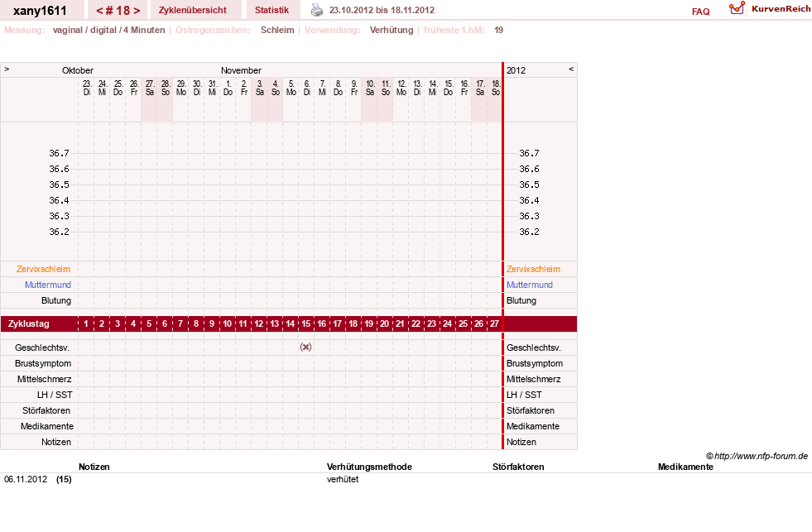The image size is (812, 532).
Task: Click the note date 06.11.2012
Action: point(26,479)
